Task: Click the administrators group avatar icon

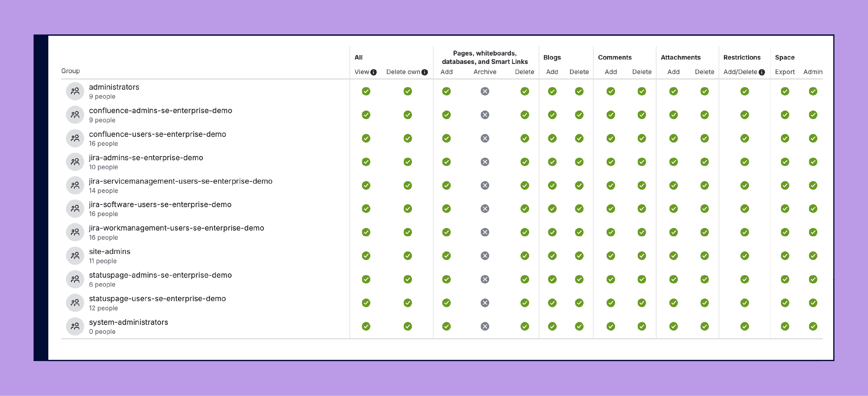Action: (x=75, y=91)
